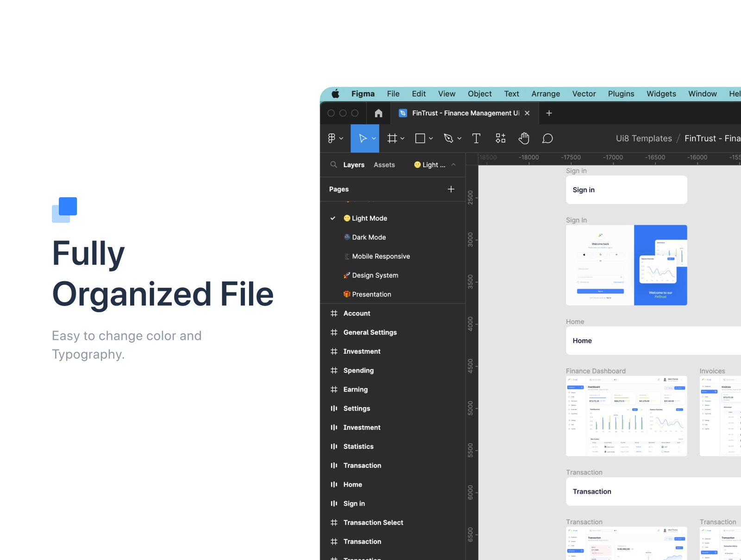Open Figma main menu dropdown
The width and height of the screenshot is (741, 560).
pos(335,138)
